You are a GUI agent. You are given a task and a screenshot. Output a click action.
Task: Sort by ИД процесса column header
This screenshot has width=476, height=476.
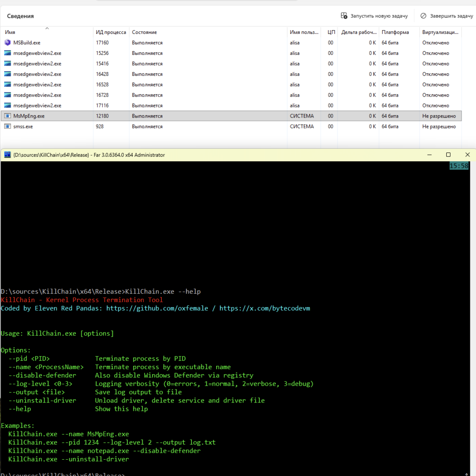pos(111,33)
